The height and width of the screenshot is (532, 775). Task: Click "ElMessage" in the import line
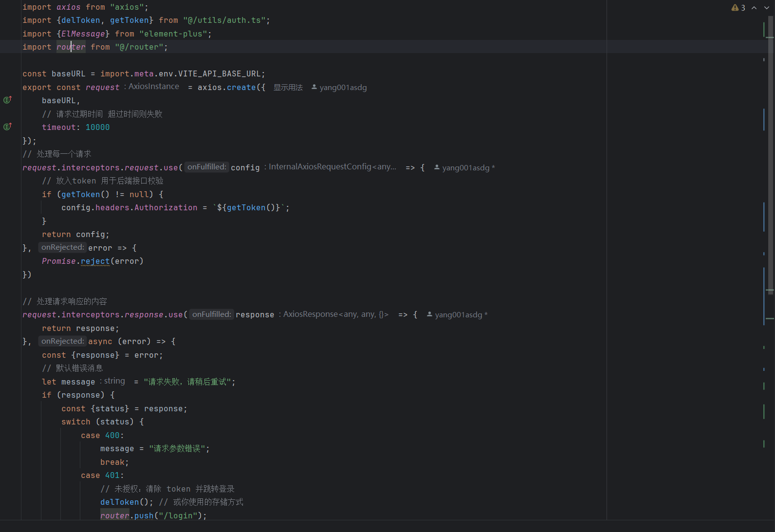pos(83,34)
